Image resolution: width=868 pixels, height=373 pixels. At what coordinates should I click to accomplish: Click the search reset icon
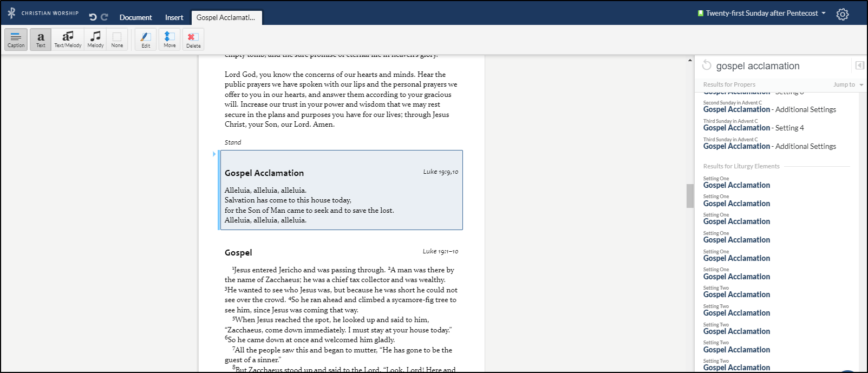707,66
